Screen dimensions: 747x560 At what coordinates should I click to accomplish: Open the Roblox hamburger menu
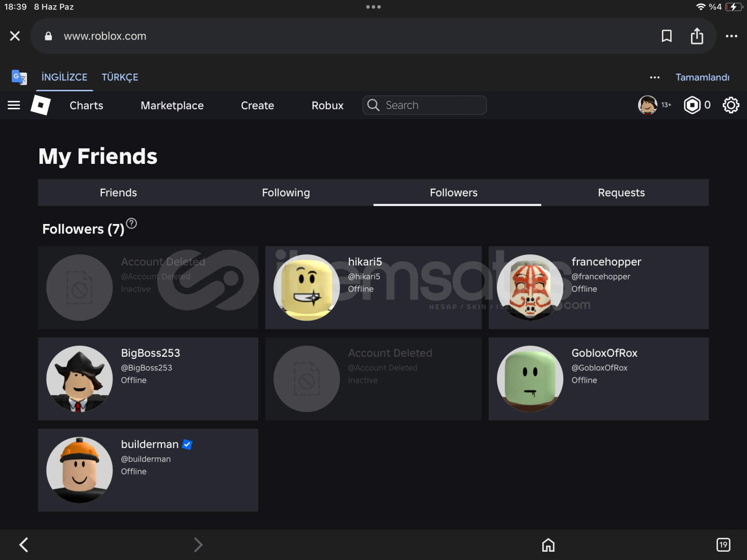pyautogui.click(x=14, y=105)
